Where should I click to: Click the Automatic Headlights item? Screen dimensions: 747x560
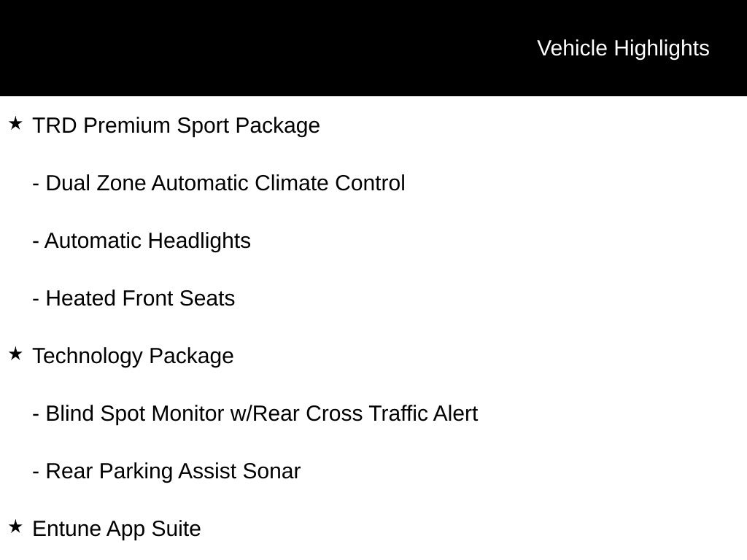pos(142,241)
